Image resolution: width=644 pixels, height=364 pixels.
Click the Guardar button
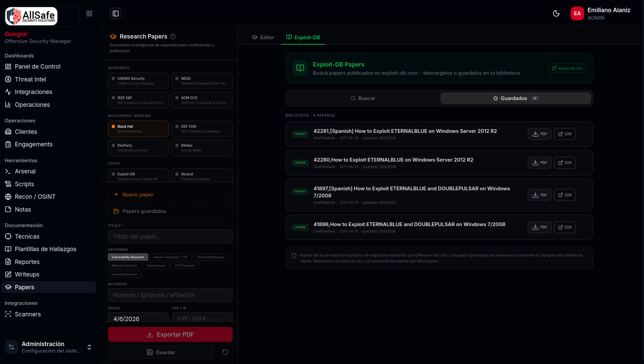click(x=161, y=352)
